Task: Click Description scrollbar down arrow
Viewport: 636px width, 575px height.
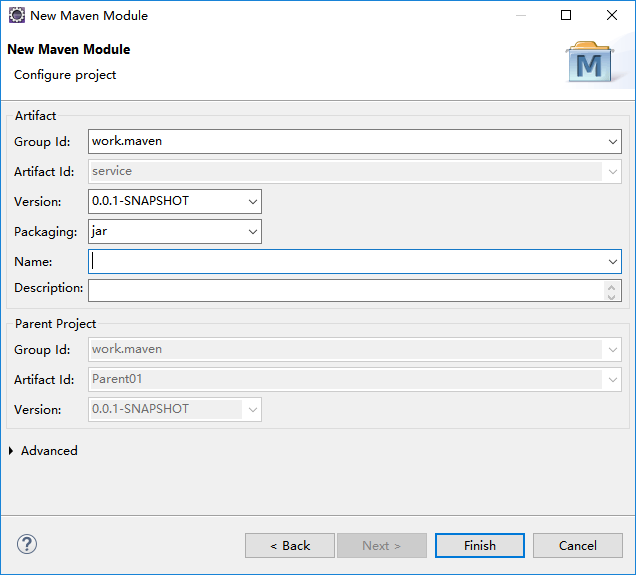Action: tap(612, 296)
